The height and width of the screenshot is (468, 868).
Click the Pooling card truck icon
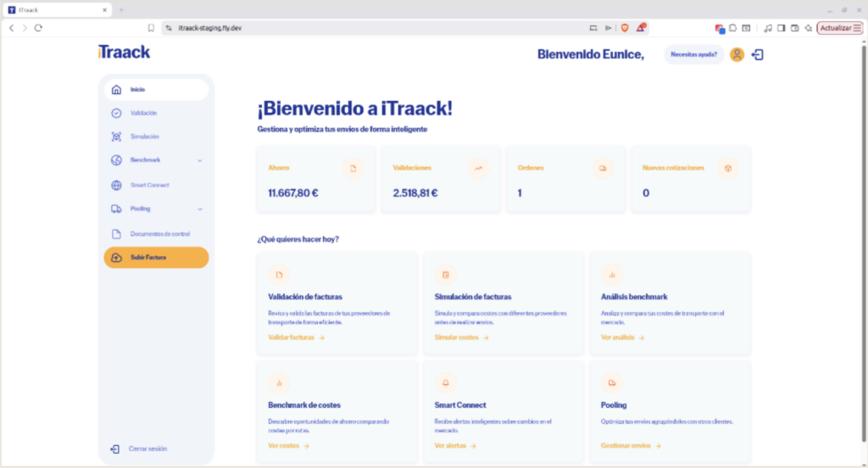tap(612, 382)
